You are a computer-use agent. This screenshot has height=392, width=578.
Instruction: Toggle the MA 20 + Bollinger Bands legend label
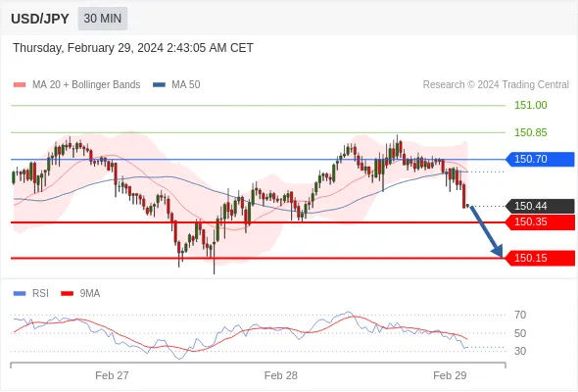(x=86, y=85)
